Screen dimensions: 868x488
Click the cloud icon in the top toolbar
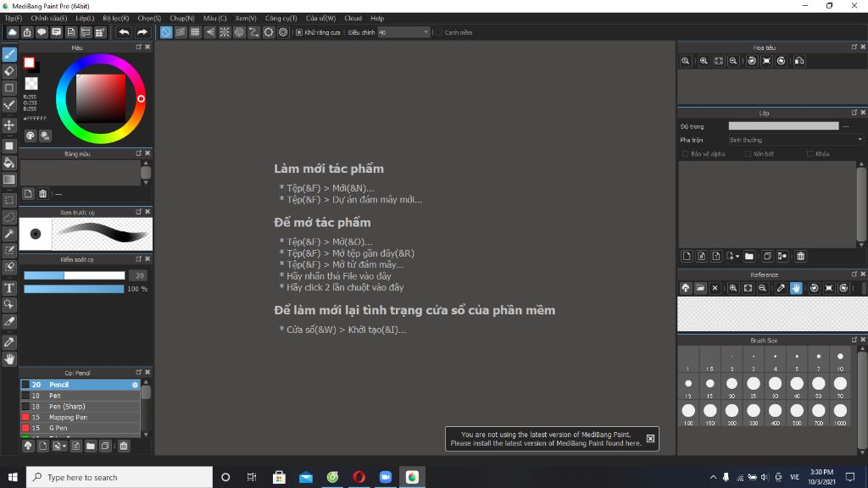click(12, 32)
